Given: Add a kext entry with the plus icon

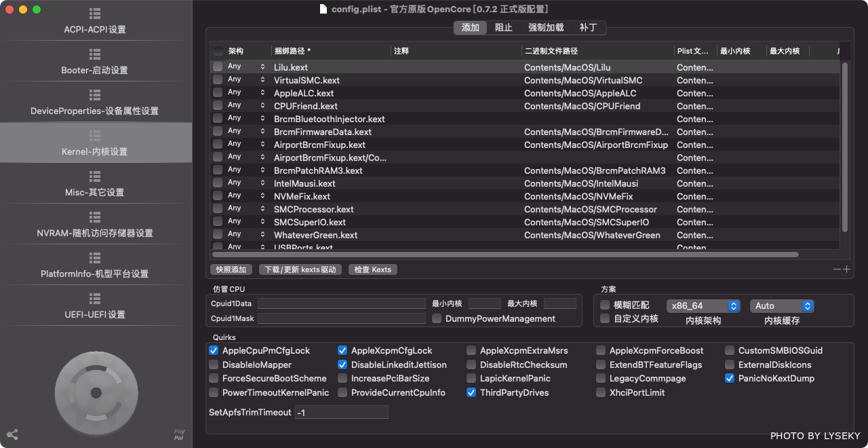Looking at the screenshot, I should coord(846,269).
